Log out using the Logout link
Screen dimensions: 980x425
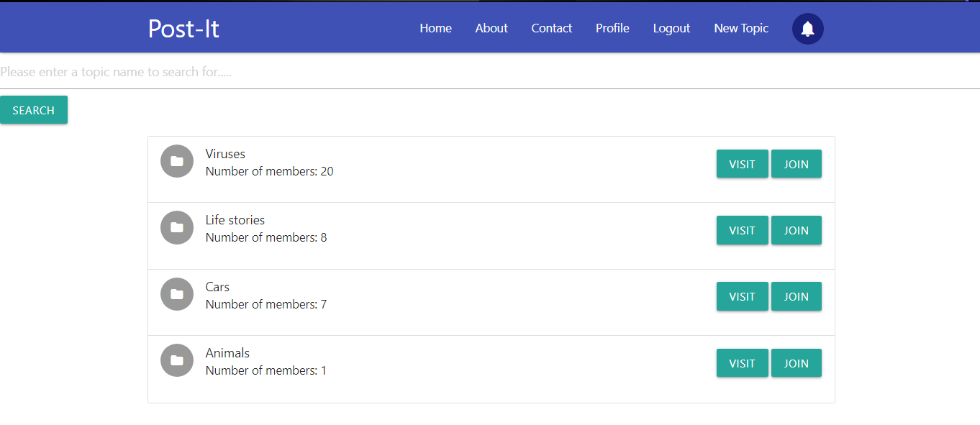[671, 28]
